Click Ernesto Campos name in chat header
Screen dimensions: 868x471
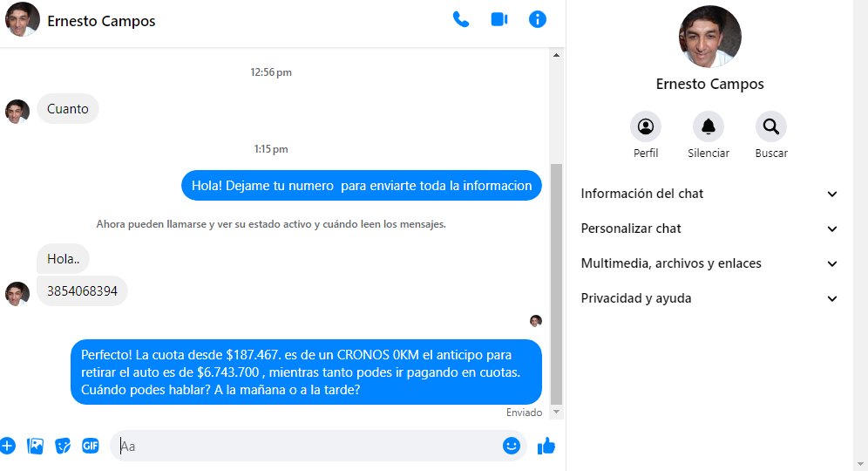click(x=101, y=21)
